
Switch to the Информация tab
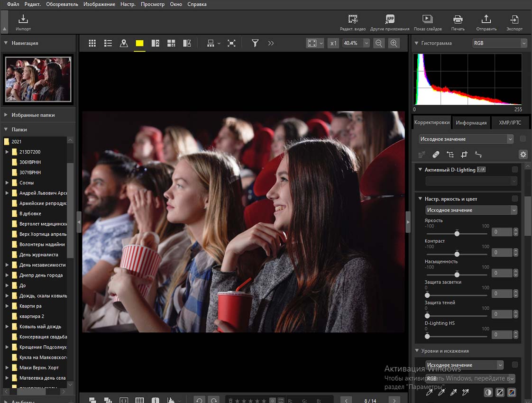[x=471, y=122]
